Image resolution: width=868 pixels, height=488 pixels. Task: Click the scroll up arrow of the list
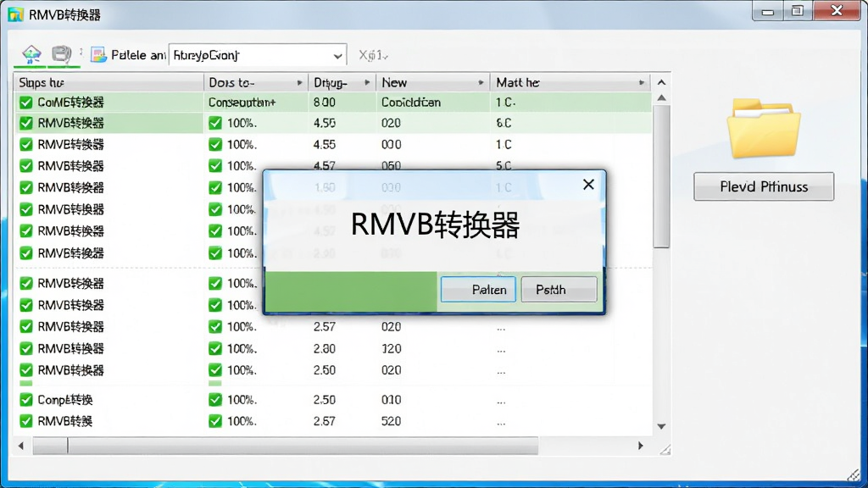(x=661, y=98)
